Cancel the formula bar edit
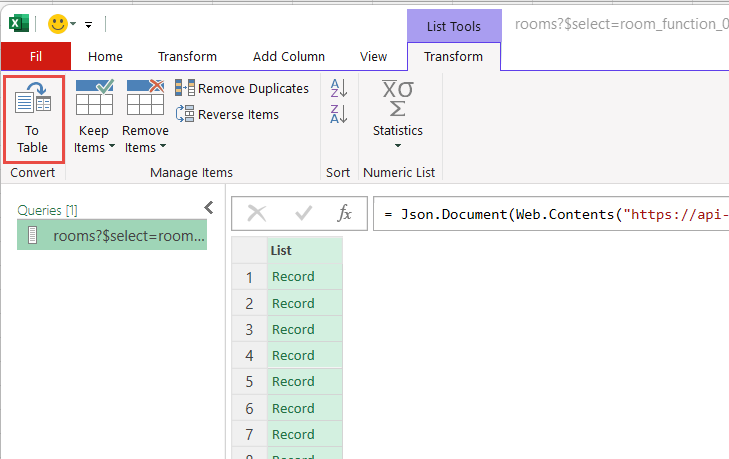 click(x=257, y=213)
